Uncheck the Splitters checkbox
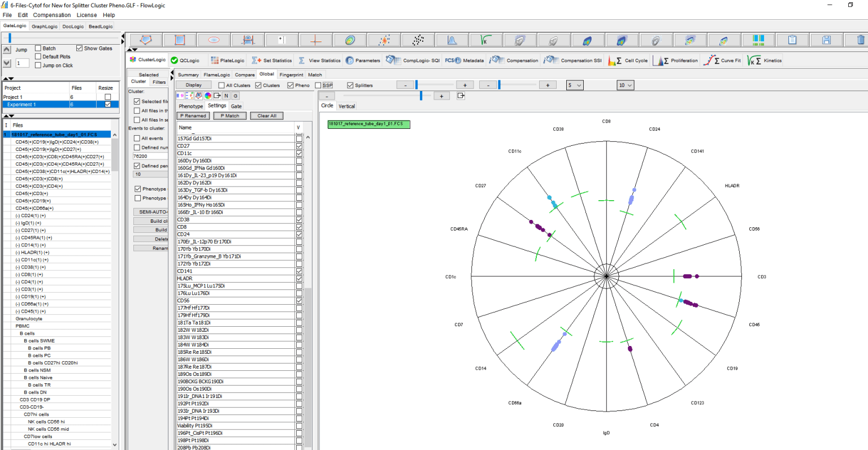The height and width of the screenshot is (450, 868). (350, 85)
